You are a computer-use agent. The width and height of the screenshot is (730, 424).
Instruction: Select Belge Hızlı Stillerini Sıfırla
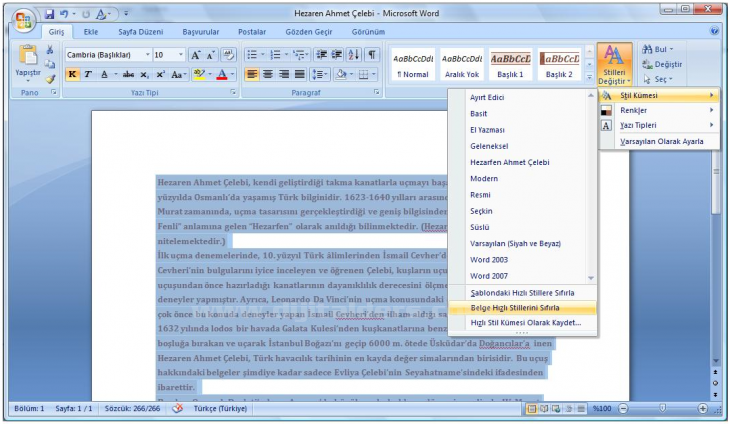point(522,308)
